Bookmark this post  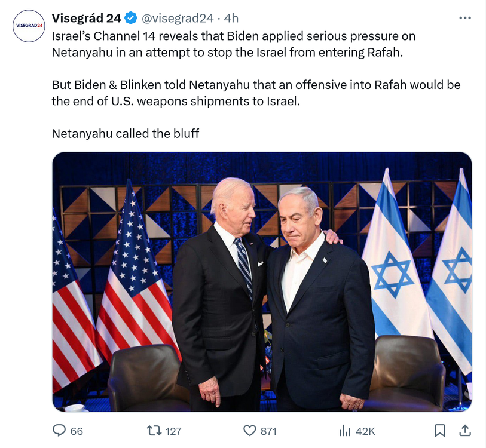[439, 430]
